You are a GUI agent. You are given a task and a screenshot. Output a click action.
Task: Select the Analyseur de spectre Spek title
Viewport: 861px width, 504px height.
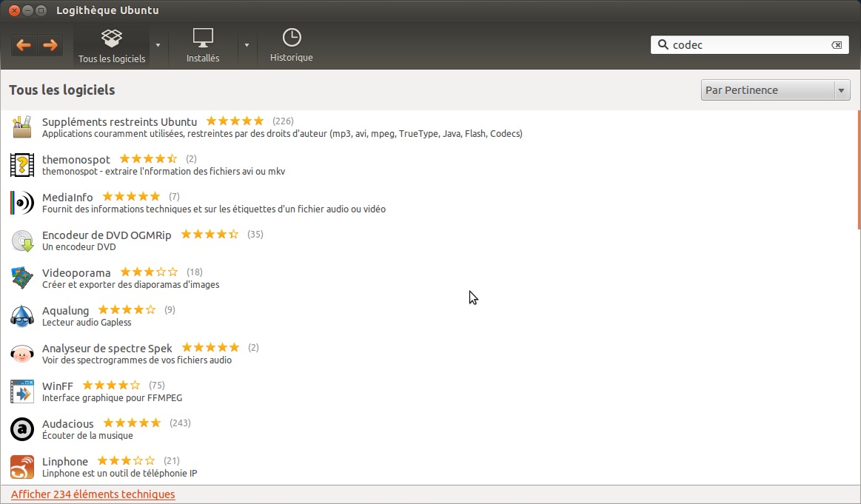coord(107,349)
